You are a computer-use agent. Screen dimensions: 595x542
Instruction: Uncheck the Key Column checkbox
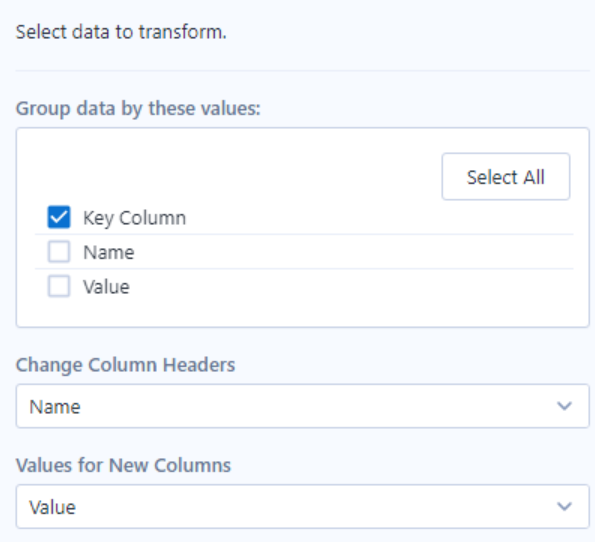click(59, 217)
